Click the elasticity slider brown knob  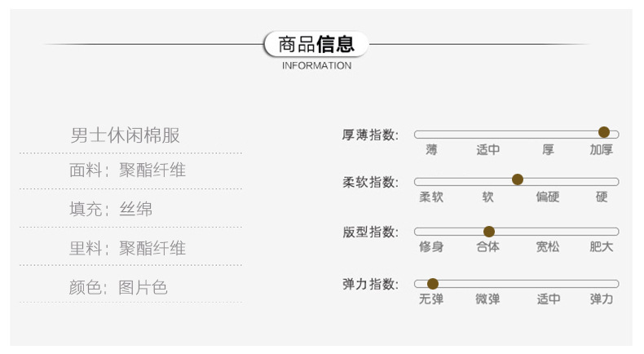433,284
